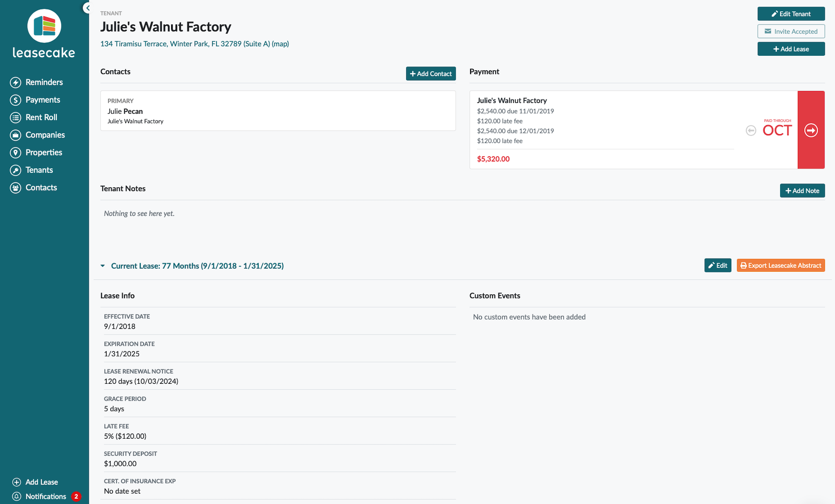Select the OCT paid-through month label

tap(777, 131)
